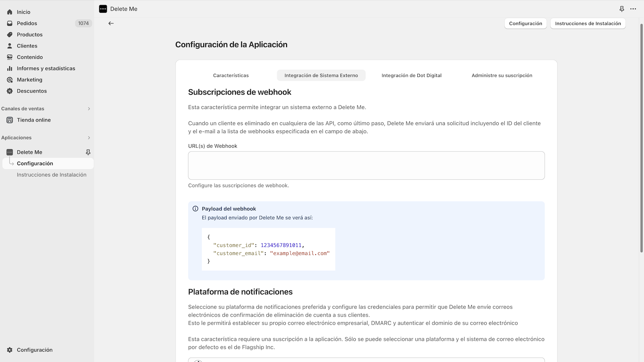Click the "example@email.com" value in payload
644x362 pixels.
tap(300, 253)
